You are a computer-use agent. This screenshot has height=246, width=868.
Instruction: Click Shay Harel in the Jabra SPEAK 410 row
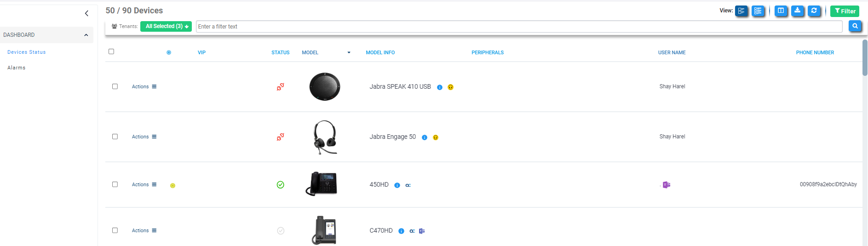pyautogui.click(x=672, y=86)
